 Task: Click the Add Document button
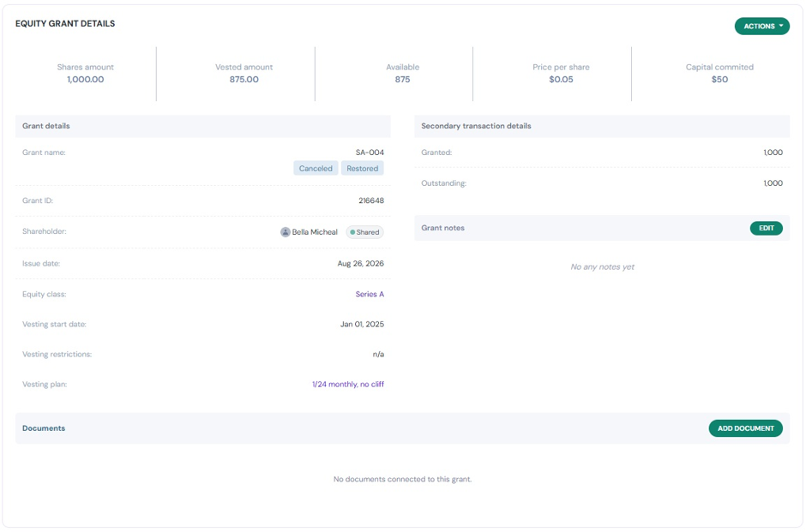745,428
